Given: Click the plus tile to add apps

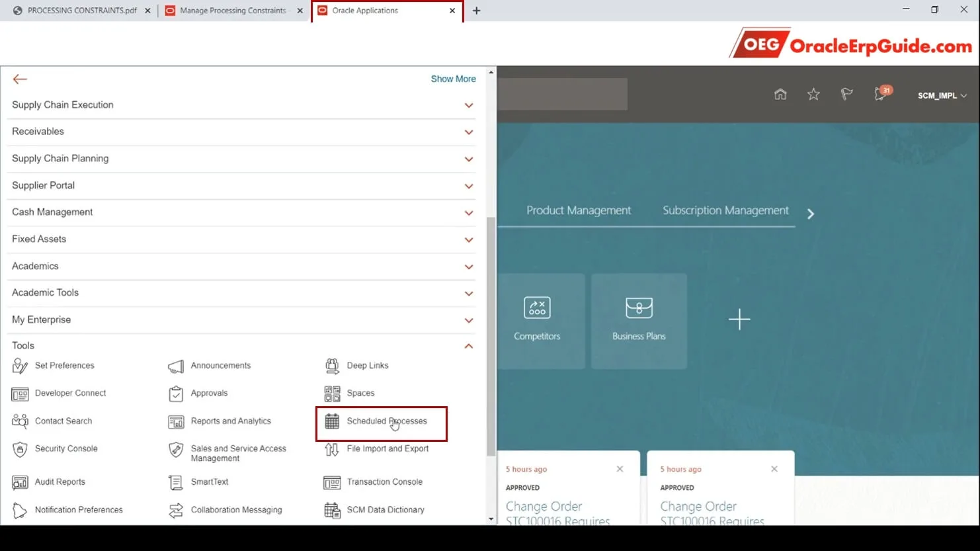Looking at the screenshot, I should pos(739,319).
